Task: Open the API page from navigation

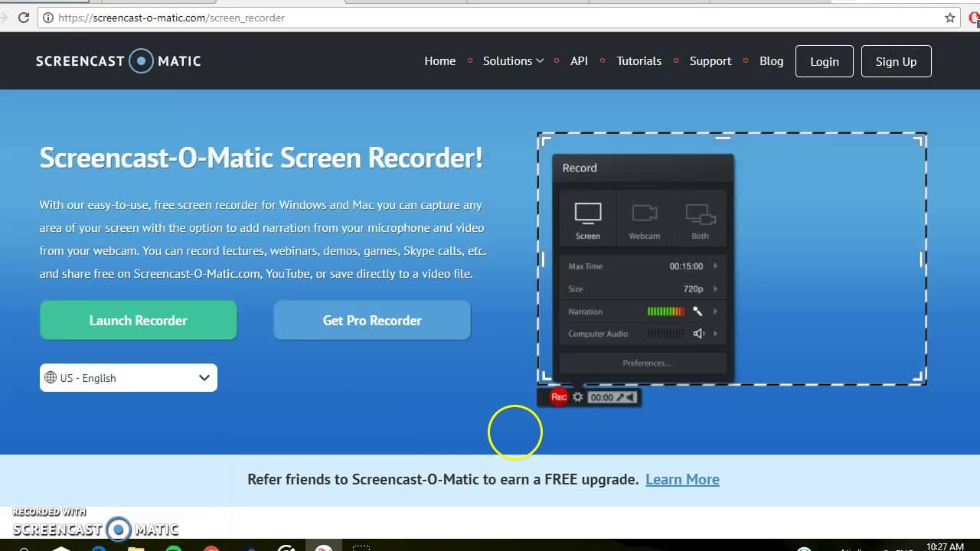Action: [579, 61]
